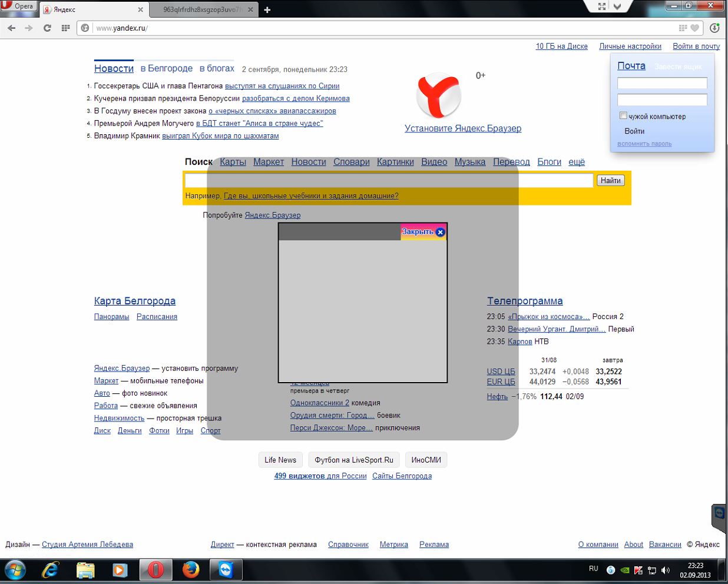Viewport: 728px width, 584px height.
Task: Open Видео in the search menu
Action: (x=434, y=162)
